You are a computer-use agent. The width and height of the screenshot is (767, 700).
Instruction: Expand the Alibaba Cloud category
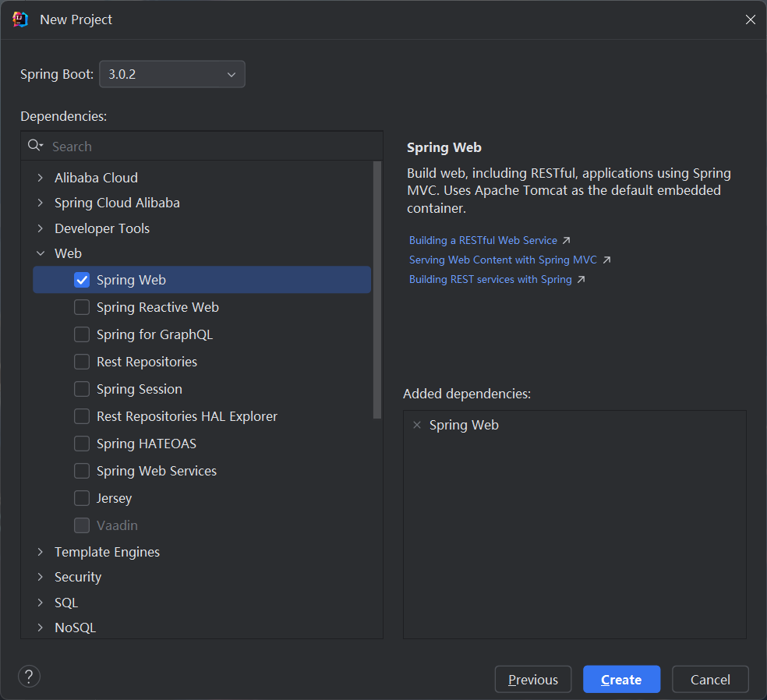[x=40, y=178]
